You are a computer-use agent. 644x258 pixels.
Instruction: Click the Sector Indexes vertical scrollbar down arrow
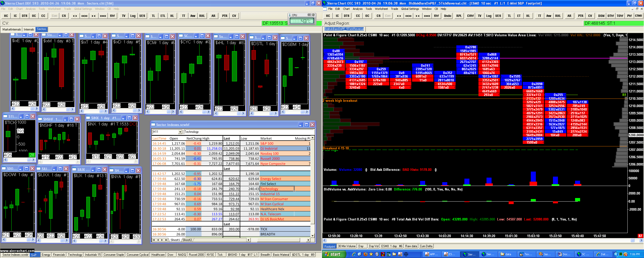[x=312, y=236]
